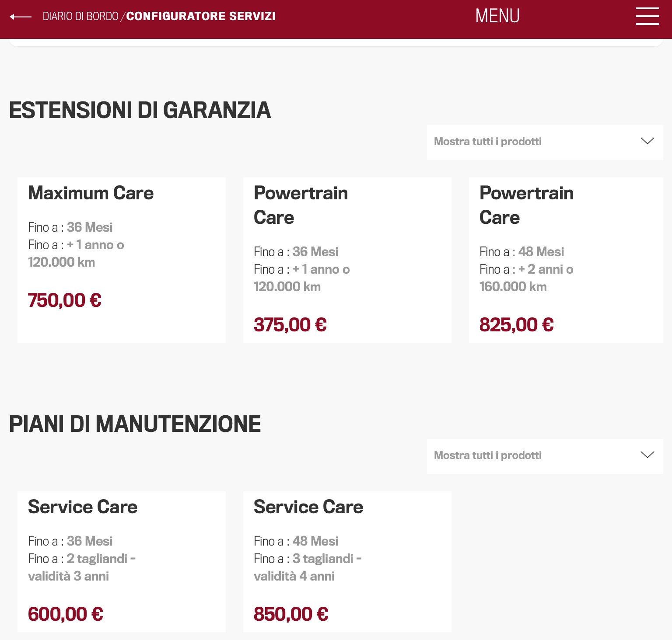Click the MENU label in header
This screenshot has width=672, height=640.
[x=497, y=16]
